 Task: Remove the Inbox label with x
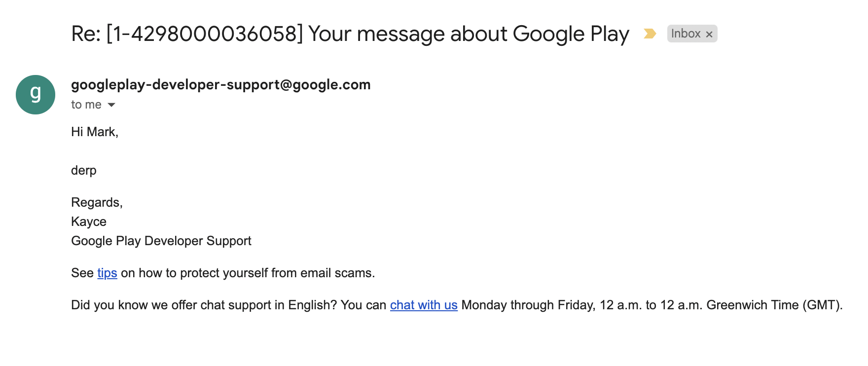(709, 34)
